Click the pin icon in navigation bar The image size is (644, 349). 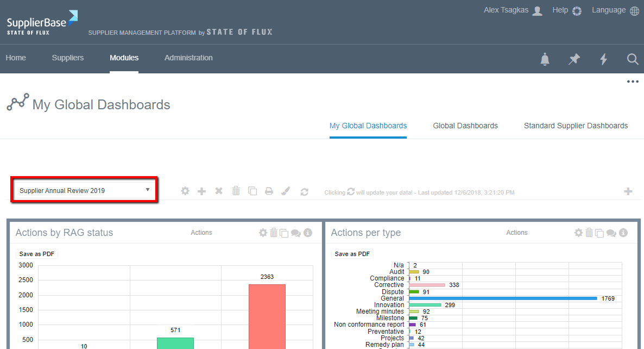click(x=574, y=59)
